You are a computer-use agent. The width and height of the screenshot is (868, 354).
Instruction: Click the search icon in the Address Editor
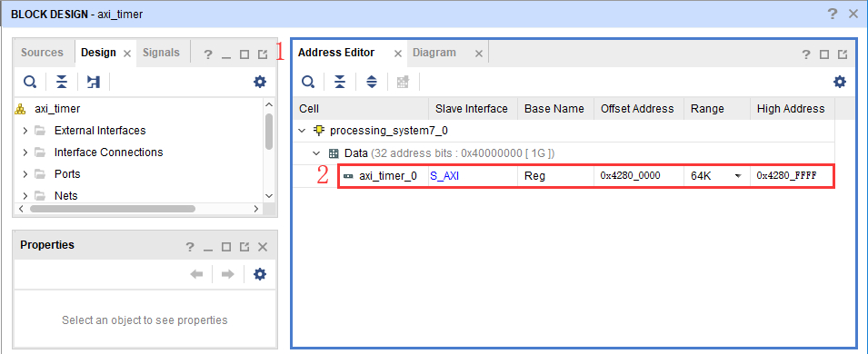coord(308,82)
